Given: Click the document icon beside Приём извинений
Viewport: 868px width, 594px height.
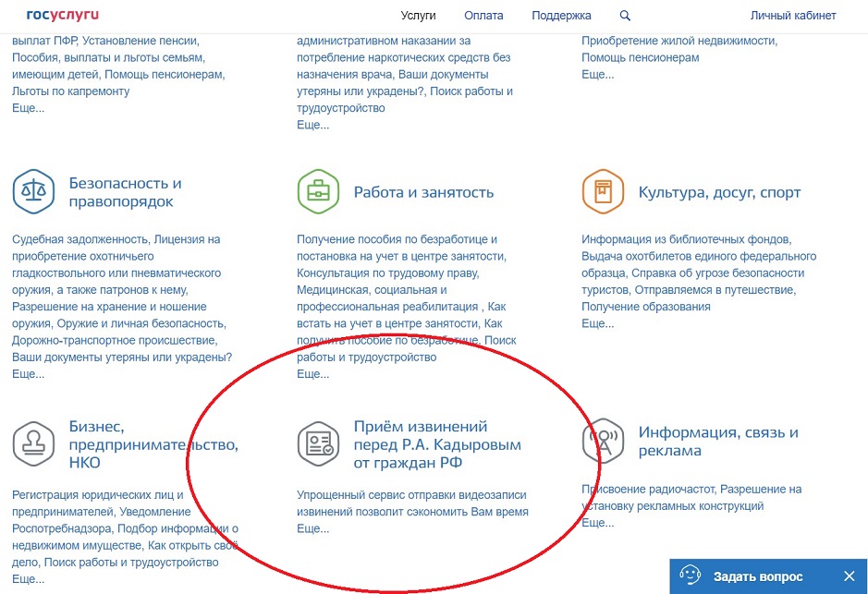Looking at the screenshot, I should (x=318, y=443).
